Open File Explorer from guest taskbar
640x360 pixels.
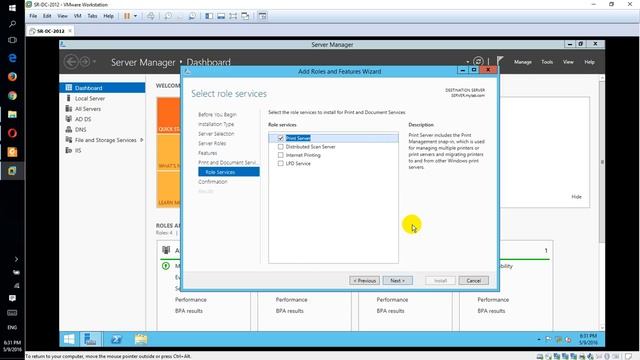click(x=141, y=339)
